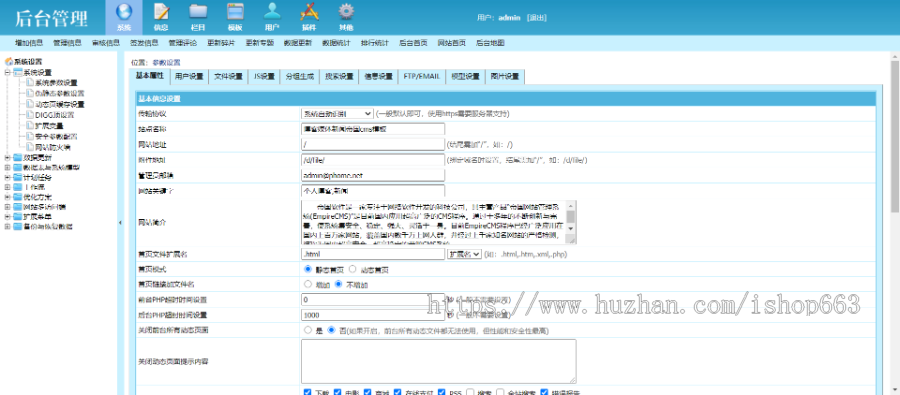Image resolution: width=900 pixels, height=395 pixels.
Task: Open 增加信息 in the shortcut bar
Action: tap(29, 42)
